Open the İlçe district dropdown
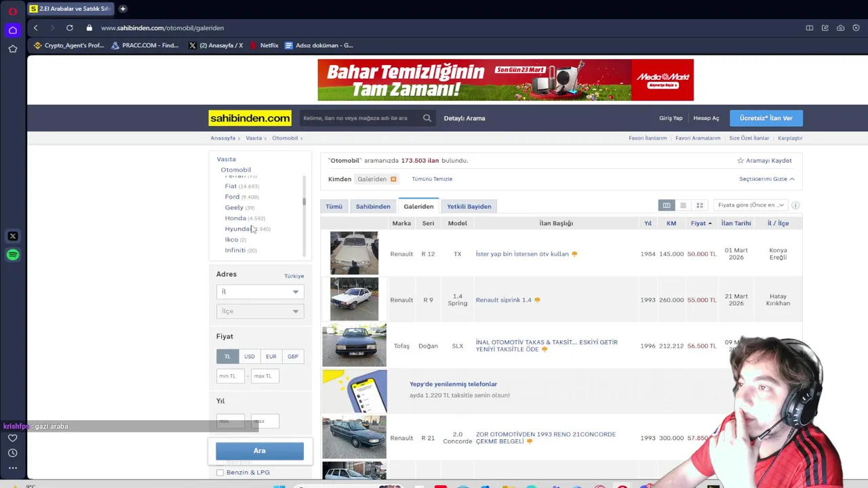The image size is (868, 488). (260, 311)
